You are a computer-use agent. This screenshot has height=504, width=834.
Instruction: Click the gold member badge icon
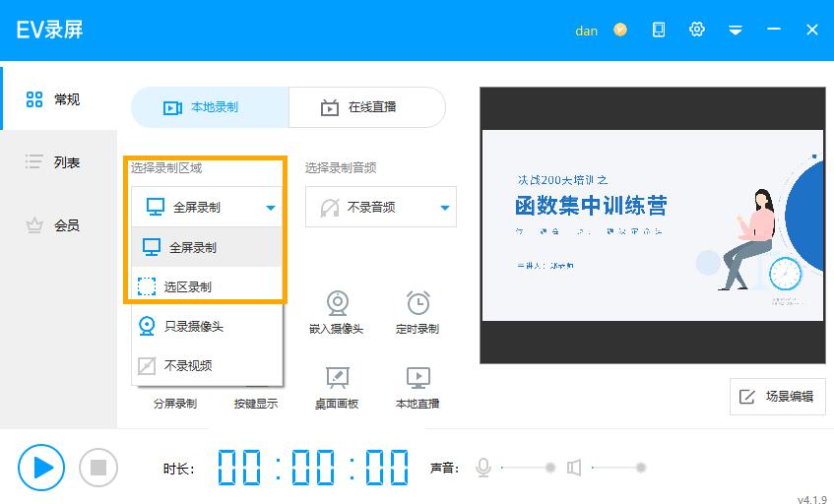point(620,30)
